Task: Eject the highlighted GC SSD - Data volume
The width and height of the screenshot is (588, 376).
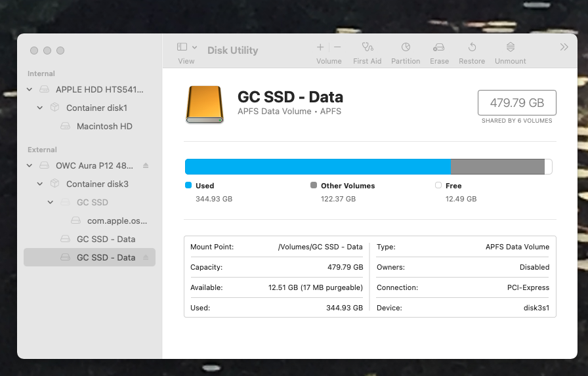Action: [146, 257]
